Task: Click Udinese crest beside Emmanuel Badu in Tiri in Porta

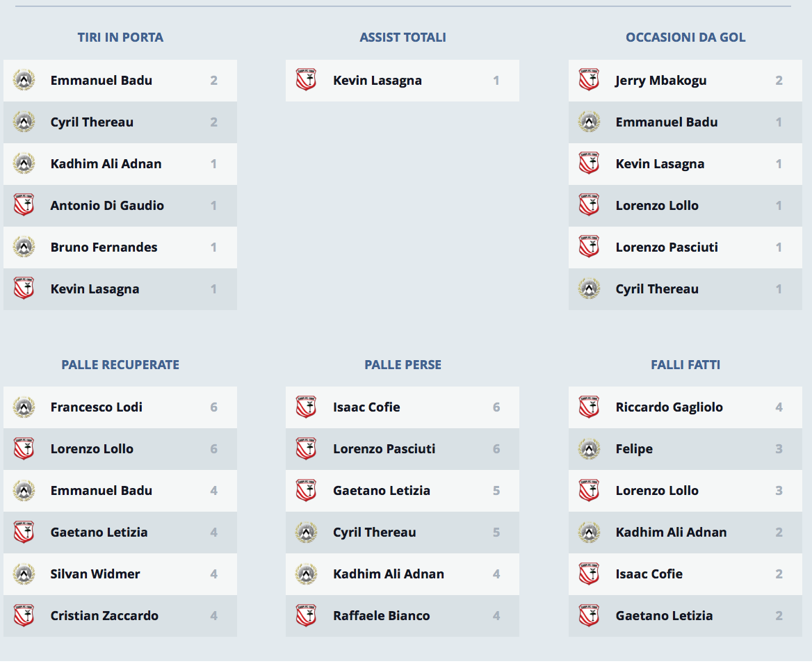Action: coord(24,81)
